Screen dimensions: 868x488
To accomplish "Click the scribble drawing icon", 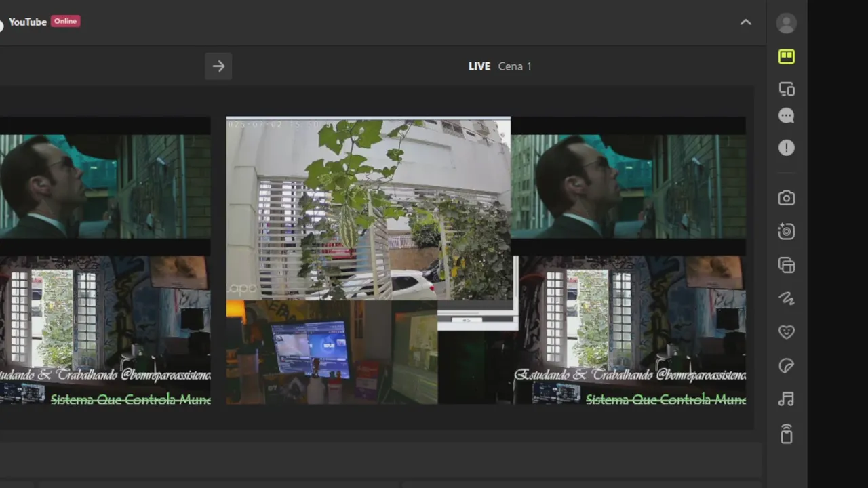I will point(786,298).
